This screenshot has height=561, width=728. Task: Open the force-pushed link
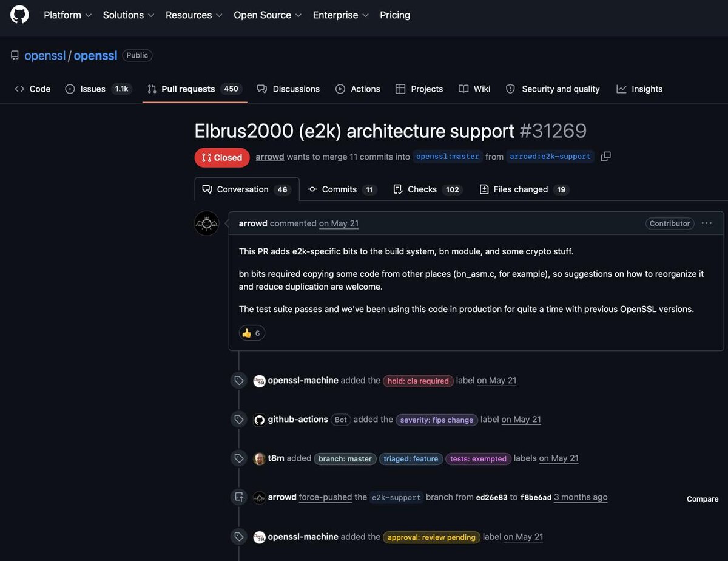(x=326, y=497)
